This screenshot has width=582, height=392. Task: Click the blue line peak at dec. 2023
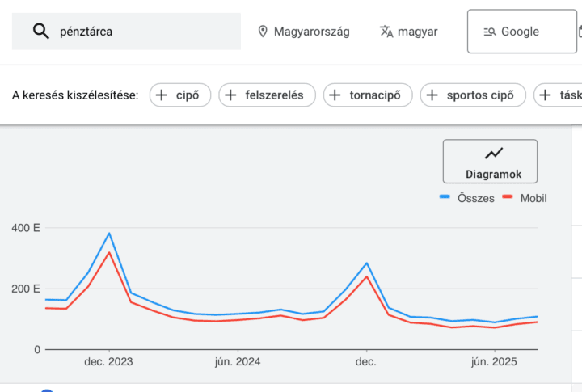[x=109, y=234]
